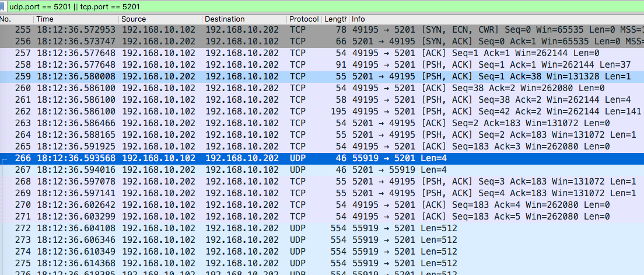
Task: Click info '55919 → 5201 Len=4' of packet 266
Action: coord(399,158)
